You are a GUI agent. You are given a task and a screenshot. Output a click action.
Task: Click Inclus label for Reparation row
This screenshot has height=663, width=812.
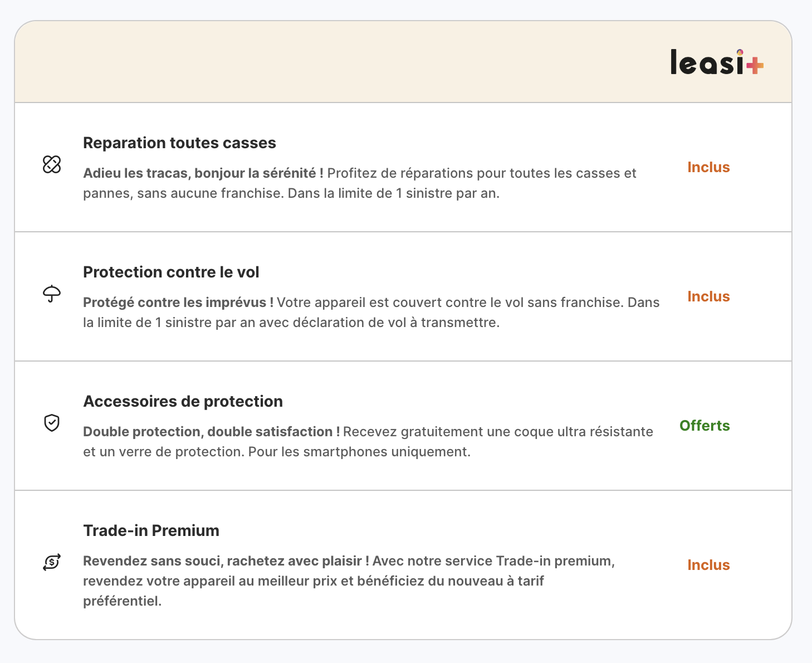[708, 167]
